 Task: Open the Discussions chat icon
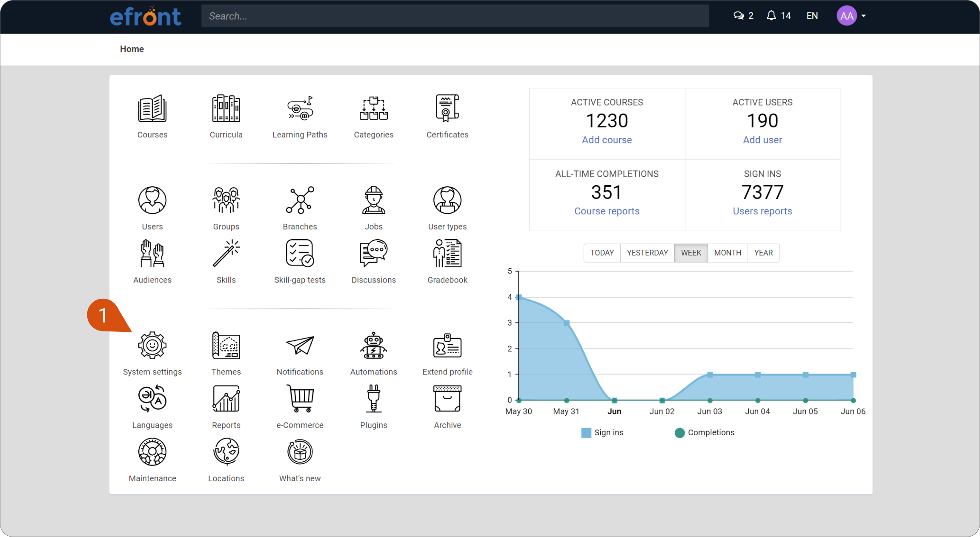click(374, 254)
